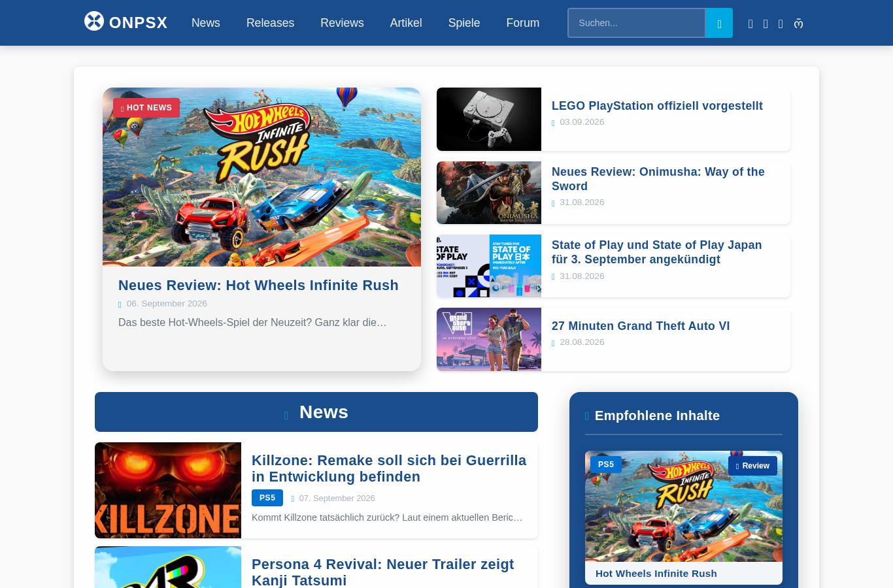Click the Review badge on recommended card
Image resolution: width=893 pixels, height=588 pixels.
click(x=752, y=466)
